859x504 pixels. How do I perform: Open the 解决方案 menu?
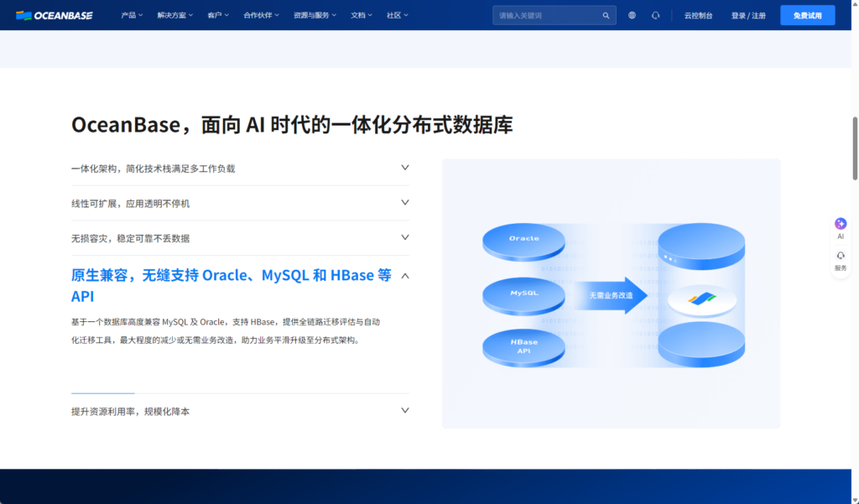[174, 15]
